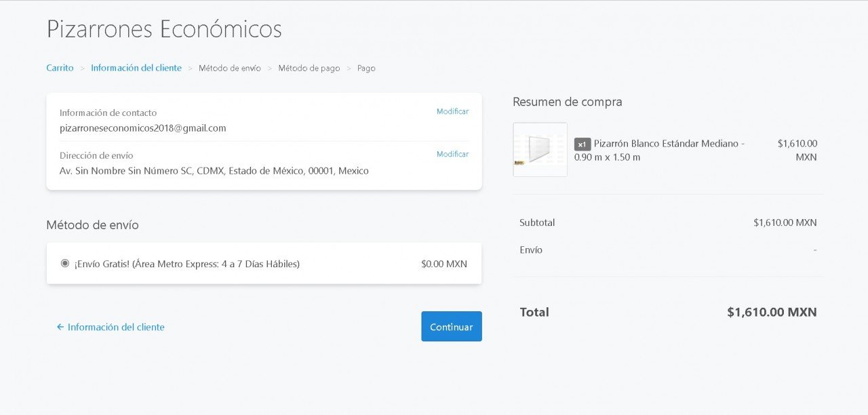Click the shipping address text line
Screen dimensions: 868x415
(x=214, y=171)
